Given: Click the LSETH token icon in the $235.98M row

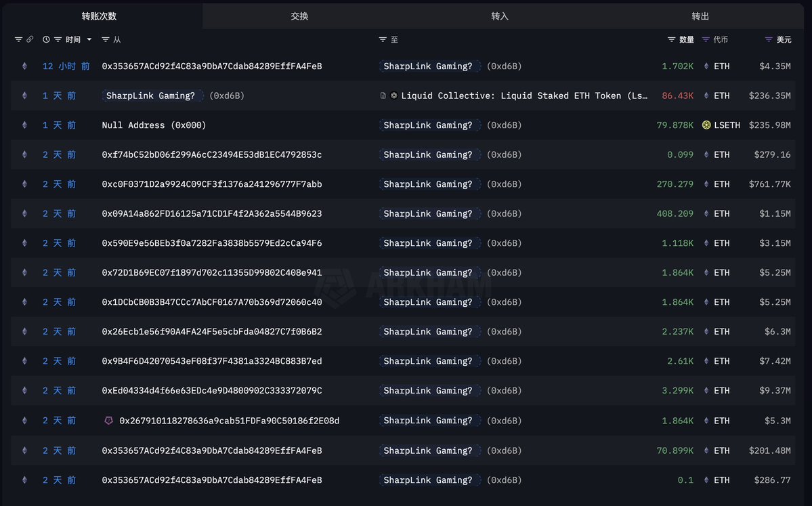Looking at the screenshot, I should (706, 125).
